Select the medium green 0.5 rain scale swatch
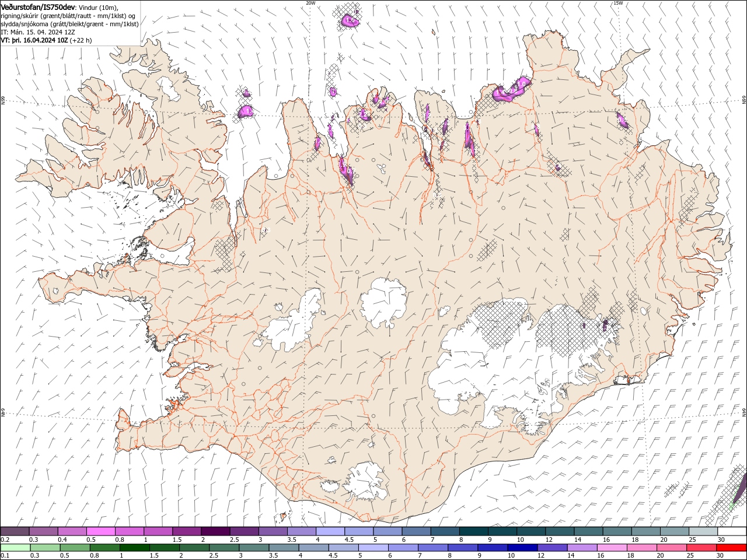747x560 pixels. (75, 548)
